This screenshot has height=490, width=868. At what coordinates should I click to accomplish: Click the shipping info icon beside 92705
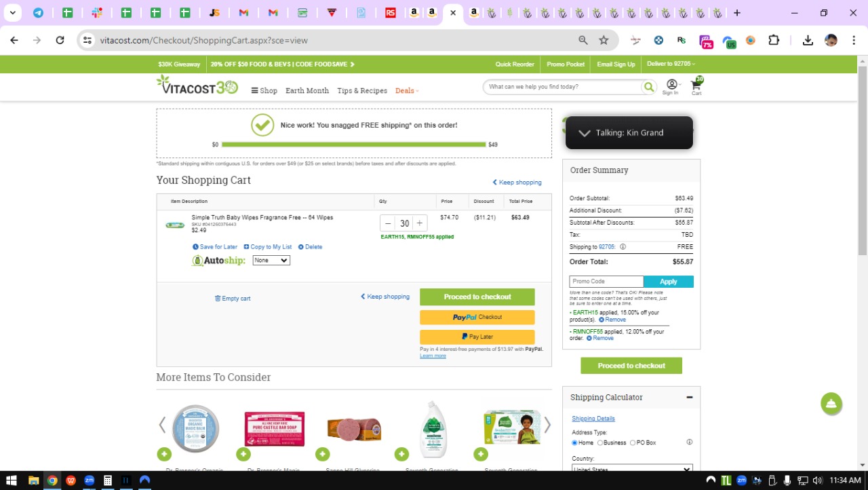[623, 247]
